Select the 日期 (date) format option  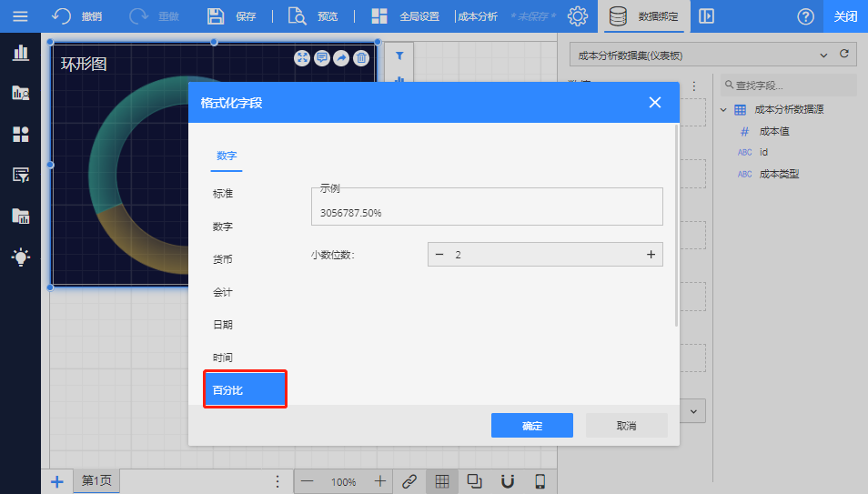(223, 325)
